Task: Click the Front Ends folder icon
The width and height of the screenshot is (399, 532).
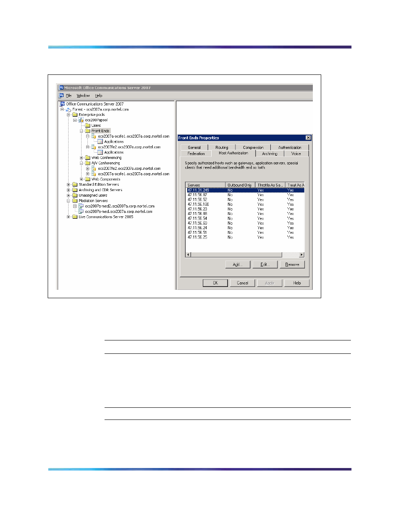Action: [87, 131]
